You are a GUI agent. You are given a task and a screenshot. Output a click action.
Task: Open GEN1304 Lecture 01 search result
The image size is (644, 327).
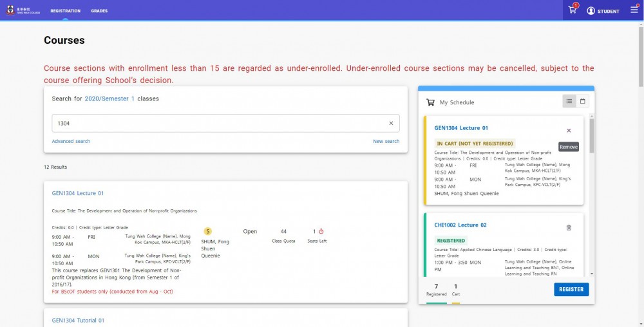tap(78, 193)
